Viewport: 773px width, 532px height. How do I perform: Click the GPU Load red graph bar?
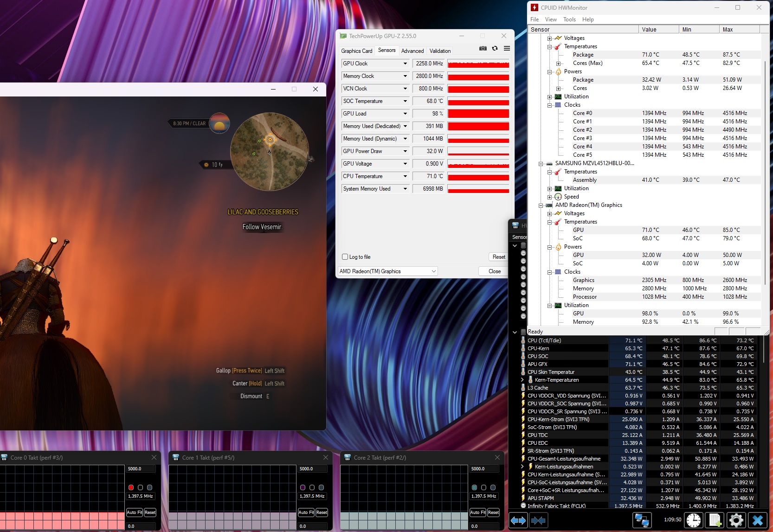point(478,114)
